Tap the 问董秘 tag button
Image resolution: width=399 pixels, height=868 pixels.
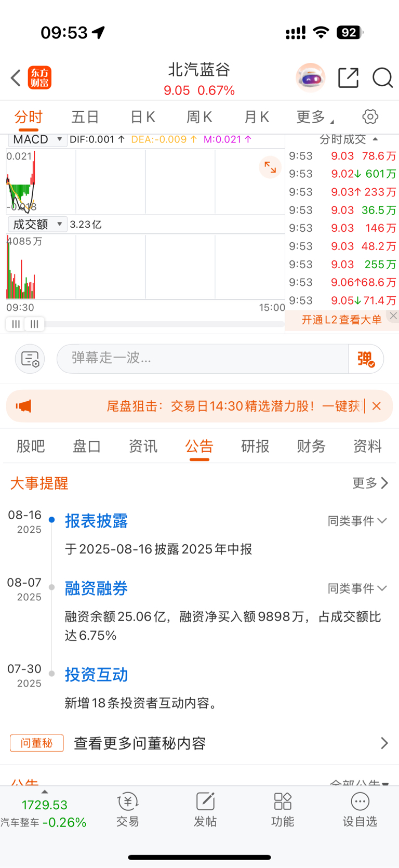click(37, 743)
